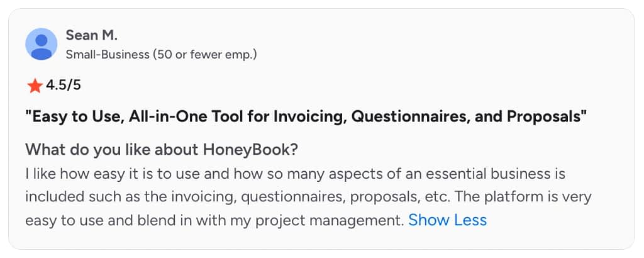Click the review line starting "I like how easy"
644x258 pixels.
coord(296,174)
